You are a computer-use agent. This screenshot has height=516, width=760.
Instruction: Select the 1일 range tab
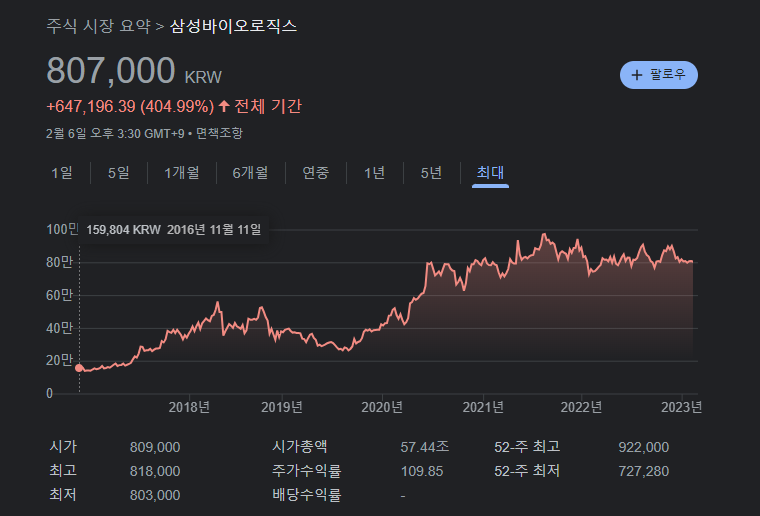tap(62, 172)
